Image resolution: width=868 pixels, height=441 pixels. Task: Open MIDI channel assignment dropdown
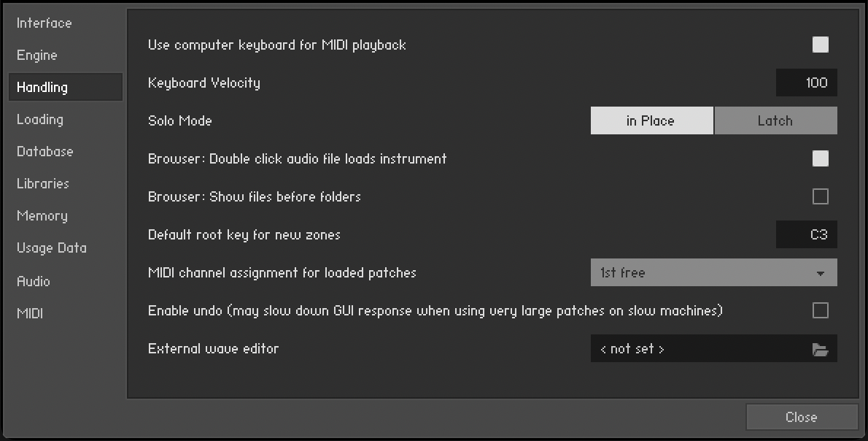click(713, 273)
